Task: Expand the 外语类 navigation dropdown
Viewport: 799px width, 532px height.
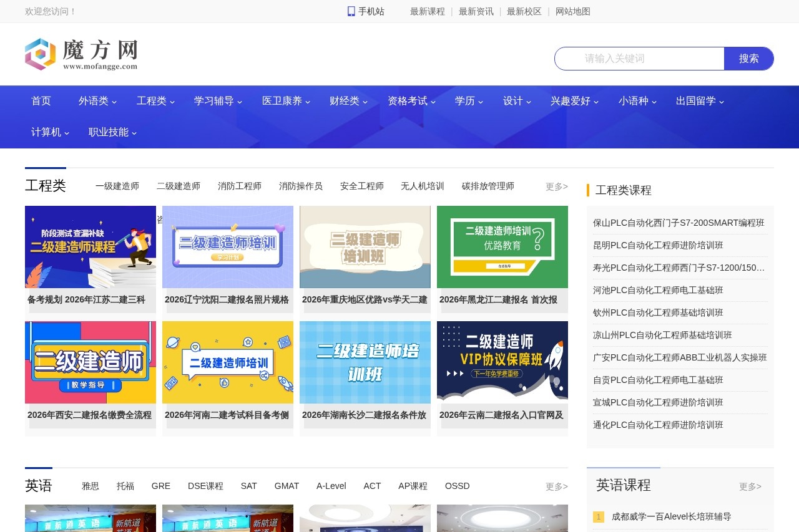Action: click(94, 101)
